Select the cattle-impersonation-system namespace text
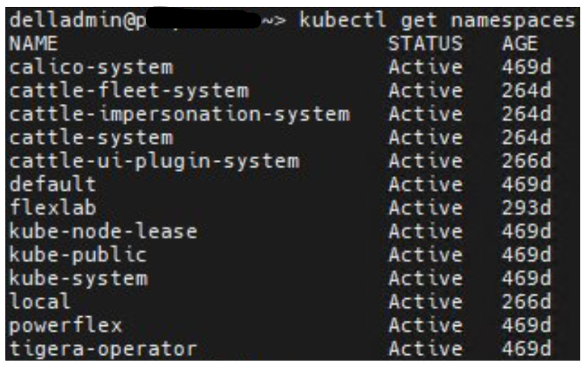588x367 pixels. tap(179, 114)
